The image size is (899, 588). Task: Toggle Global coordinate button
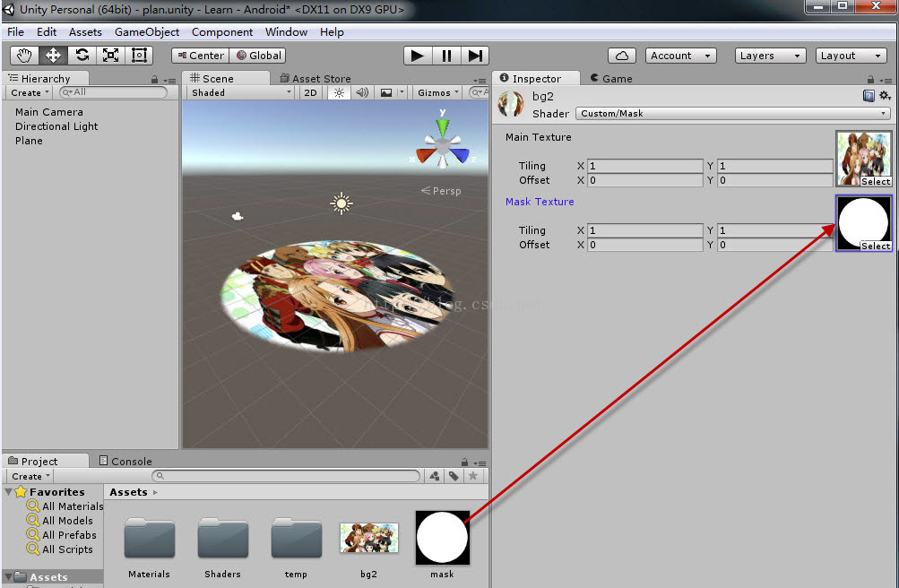(x=258, y=56)
